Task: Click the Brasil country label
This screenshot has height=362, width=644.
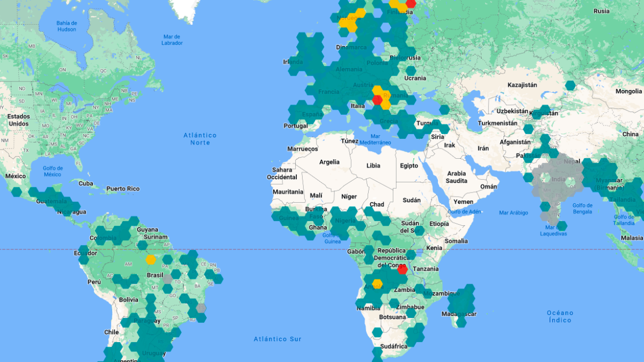Action: pyautogui.click(x=155, y=275)
